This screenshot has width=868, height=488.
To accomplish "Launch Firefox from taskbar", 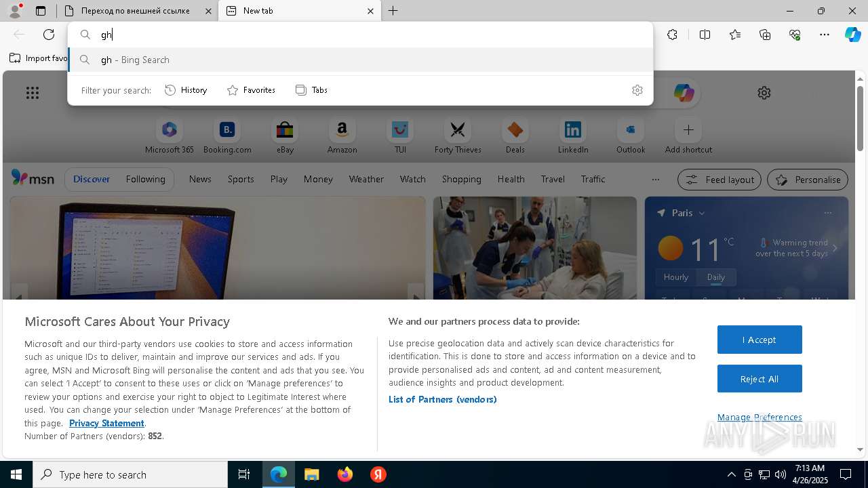I will click(x=345, y=474).
